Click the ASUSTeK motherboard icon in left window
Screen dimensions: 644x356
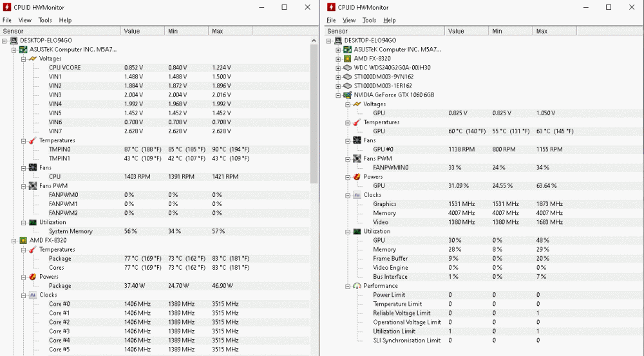coord(23,50)
